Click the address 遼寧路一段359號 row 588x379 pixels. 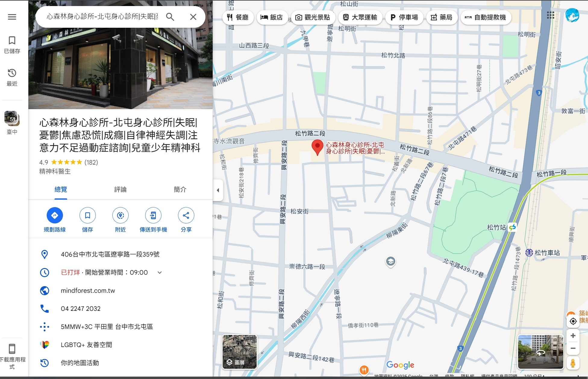(x=120, y=254)
